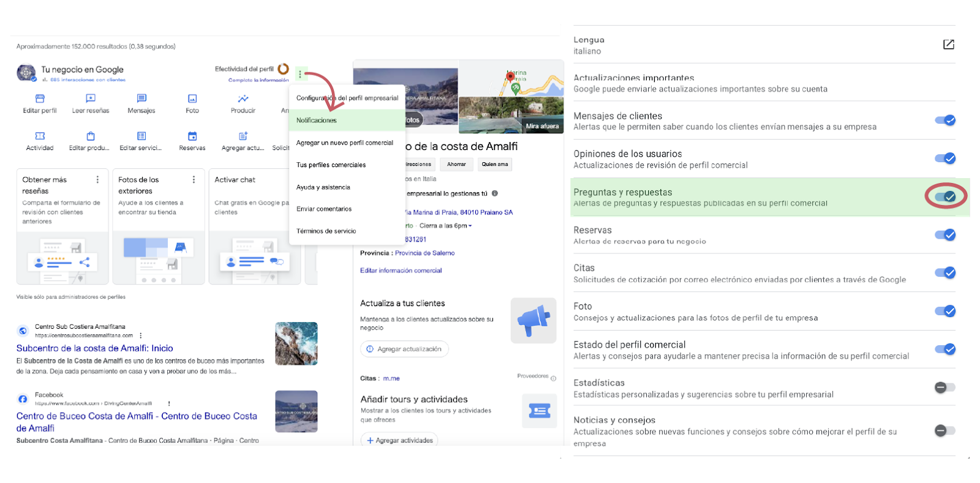
Task: Open the Reservas calendar icon
Action: [x=192, y=136]
